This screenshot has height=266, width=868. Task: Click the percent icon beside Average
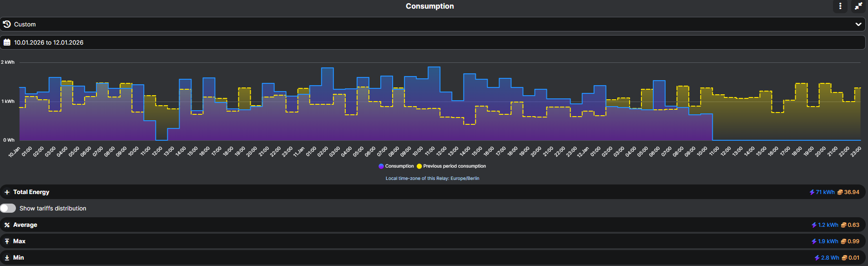7,225
